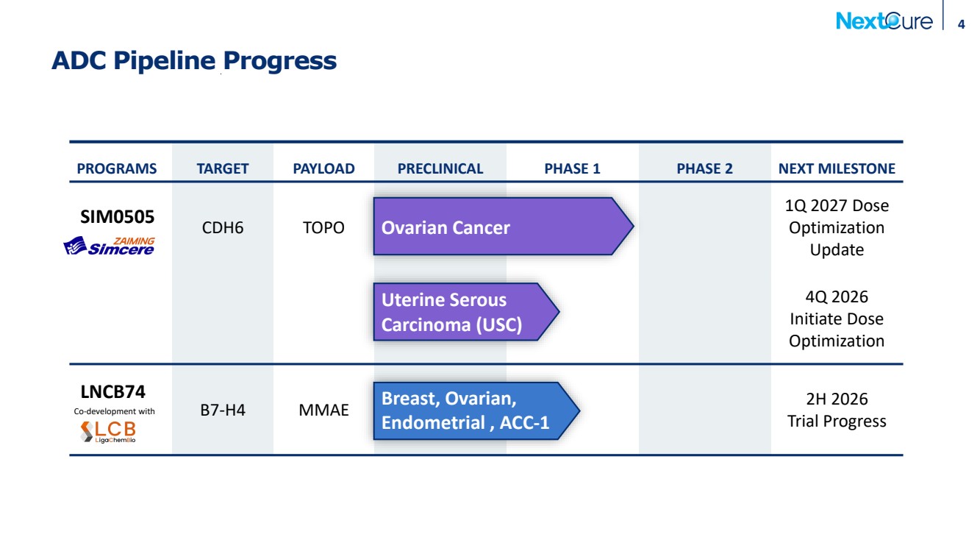Click the PHASE 1 column header
The height and width of the screenshot is (551, 980).
click(x=572, y=168)
